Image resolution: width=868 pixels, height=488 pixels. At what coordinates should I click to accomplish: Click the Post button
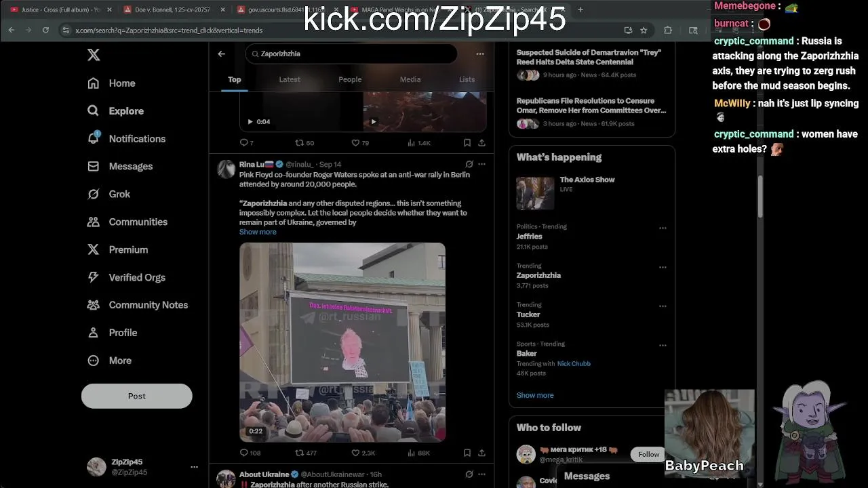137,396
